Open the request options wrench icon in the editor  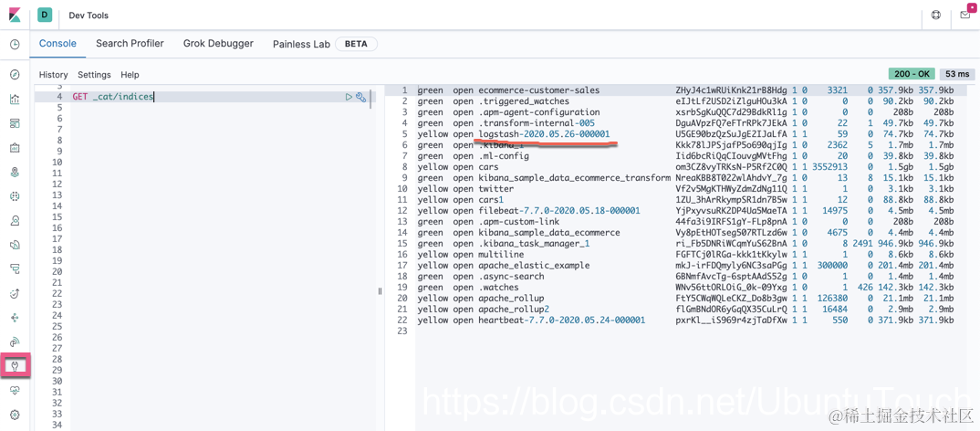click(360, 97)
